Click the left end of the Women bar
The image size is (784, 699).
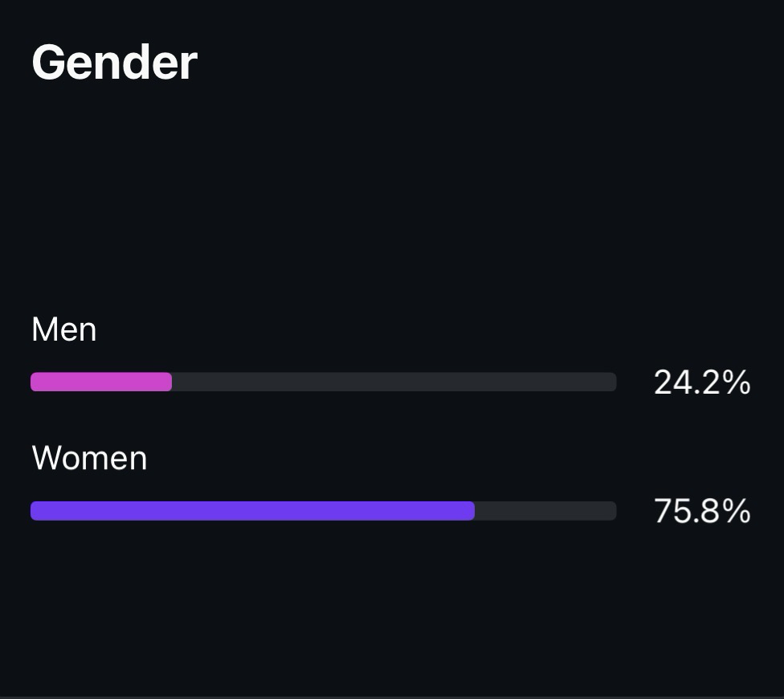pos(35,511)
